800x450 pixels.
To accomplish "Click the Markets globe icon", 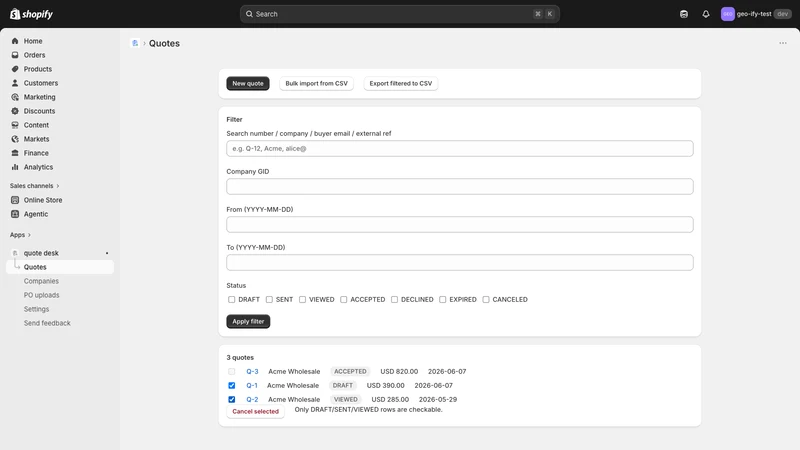I will click(15, 139).
